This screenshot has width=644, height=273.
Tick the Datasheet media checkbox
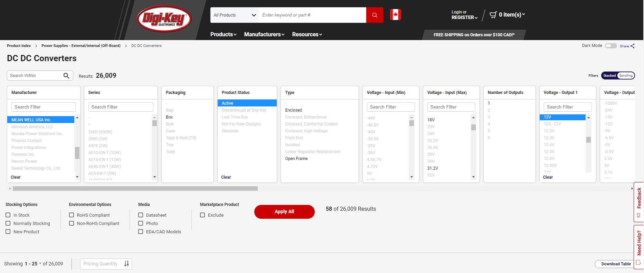tap(141, 215)
